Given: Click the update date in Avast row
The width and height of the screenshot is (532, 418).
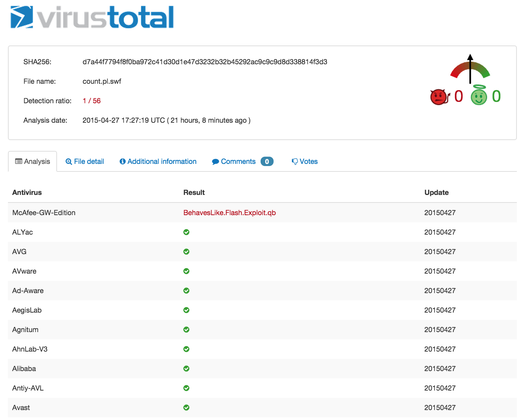Looking at the screenshot, I should click(440, 408).
